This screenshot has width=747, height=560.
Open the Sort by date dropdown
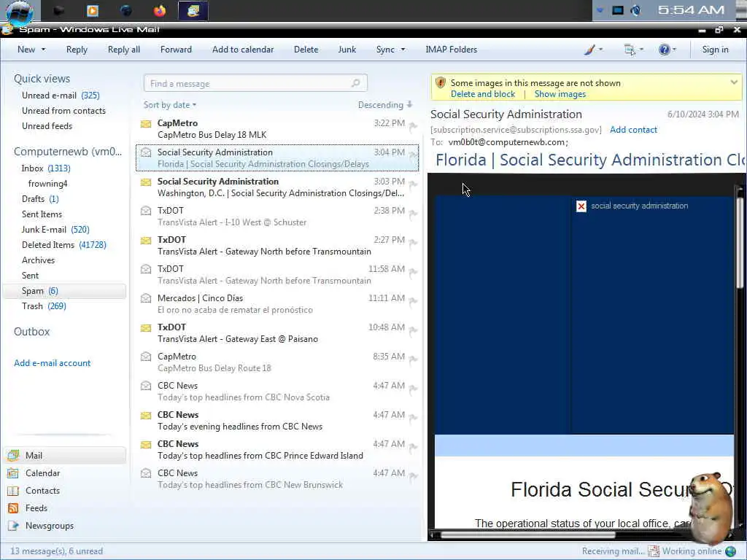[x=170, y=105]
